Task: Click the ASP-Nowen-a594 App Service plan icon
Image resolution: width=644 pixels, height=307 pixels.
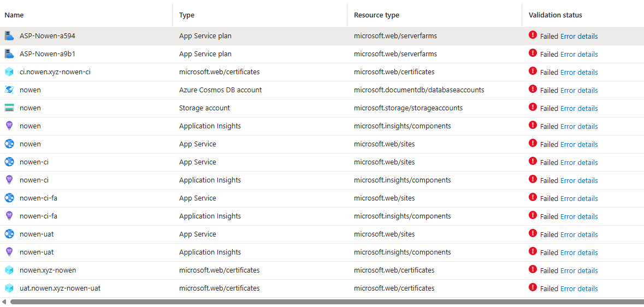Action: coord(9,36)
